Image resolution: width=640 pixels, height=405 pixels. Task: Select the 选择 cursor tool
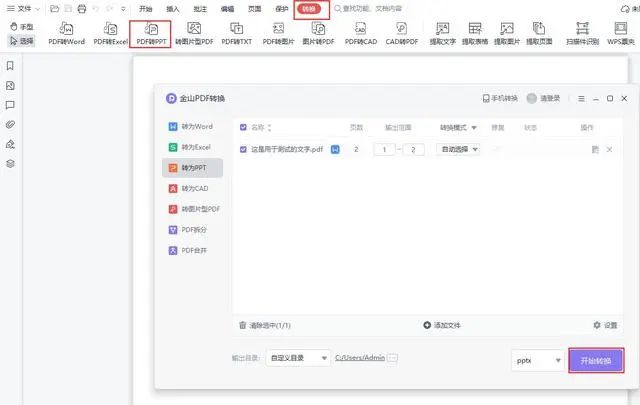(22, 41)
